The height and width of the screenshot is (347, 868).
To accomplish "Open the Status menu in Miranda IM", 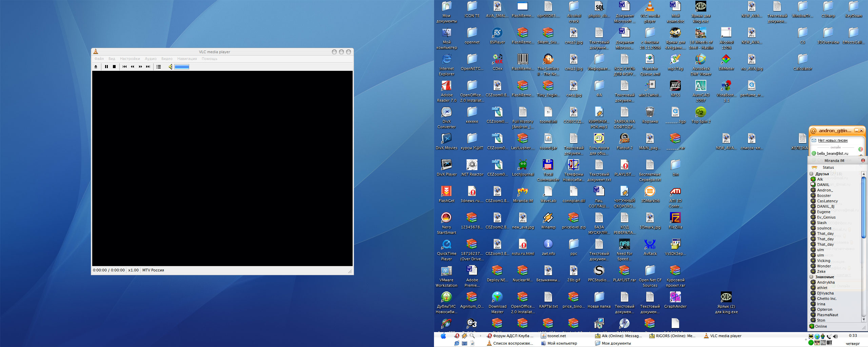I will coord(828,167).
